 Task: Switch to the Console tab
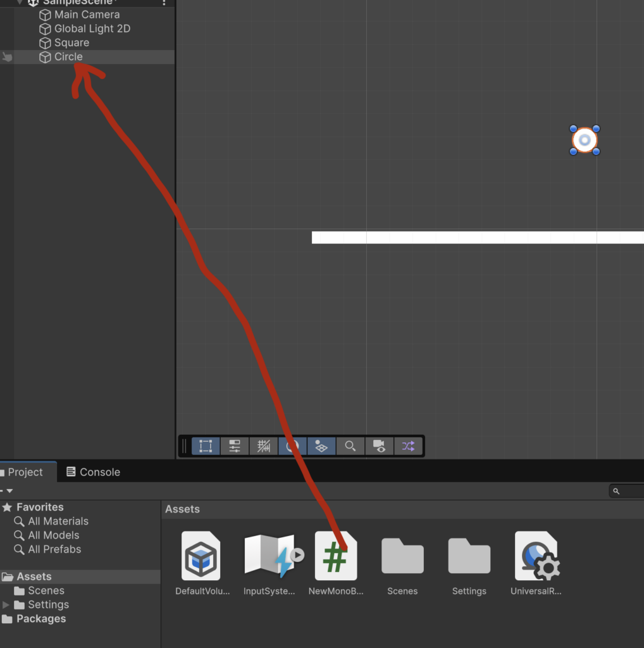pyautogui.click(x=93, y=472)
